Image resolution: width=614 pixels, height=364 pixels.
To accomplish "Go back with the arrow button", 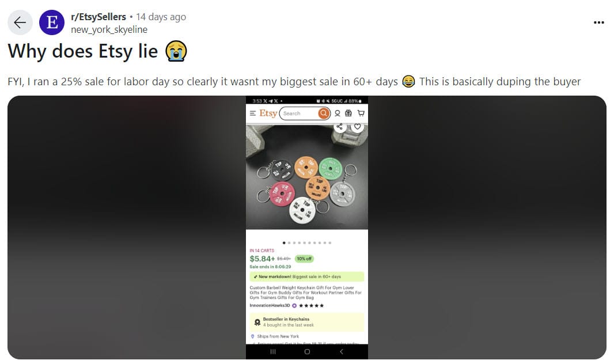I will click(20, 22).
